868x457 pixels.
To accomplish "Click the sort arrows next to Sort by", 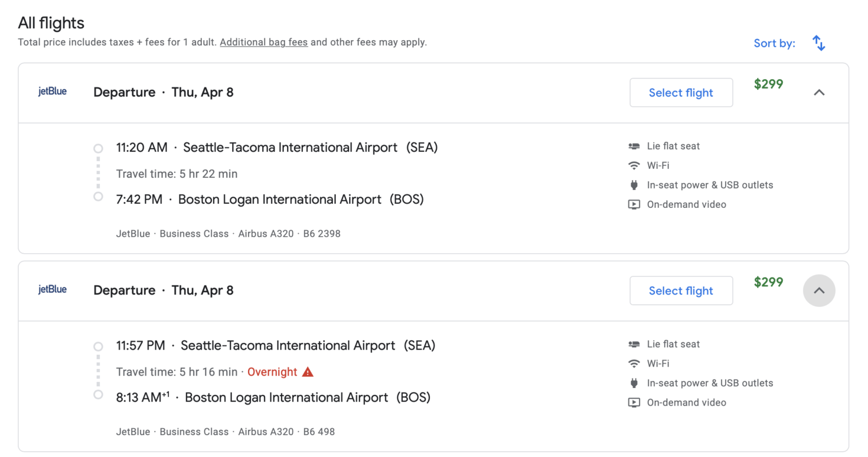I will click(x=818, y=43).
